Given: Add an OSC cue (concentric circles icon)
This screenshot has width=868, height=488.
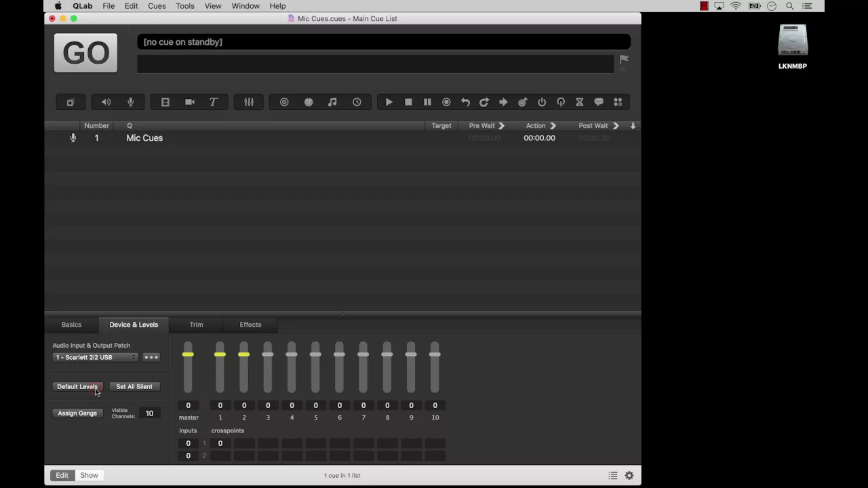Looking at the screenshot, I should coord(284,102).
